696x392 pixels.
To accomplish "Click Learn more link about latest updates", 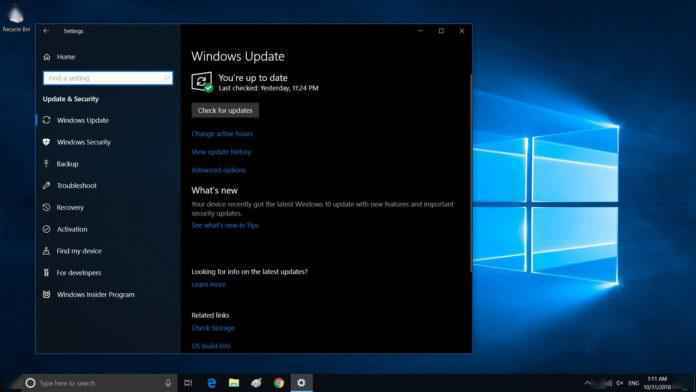I will [209, 285].
